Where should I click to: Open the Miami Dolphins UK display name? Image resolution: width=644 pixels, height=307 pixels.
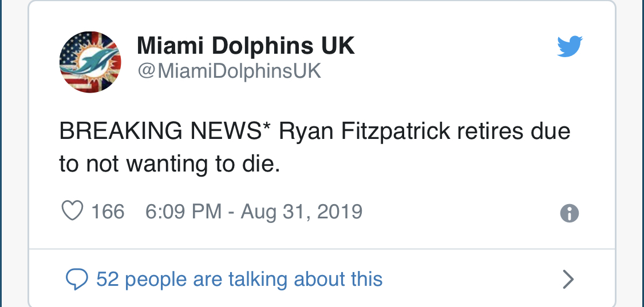(246, 46)
